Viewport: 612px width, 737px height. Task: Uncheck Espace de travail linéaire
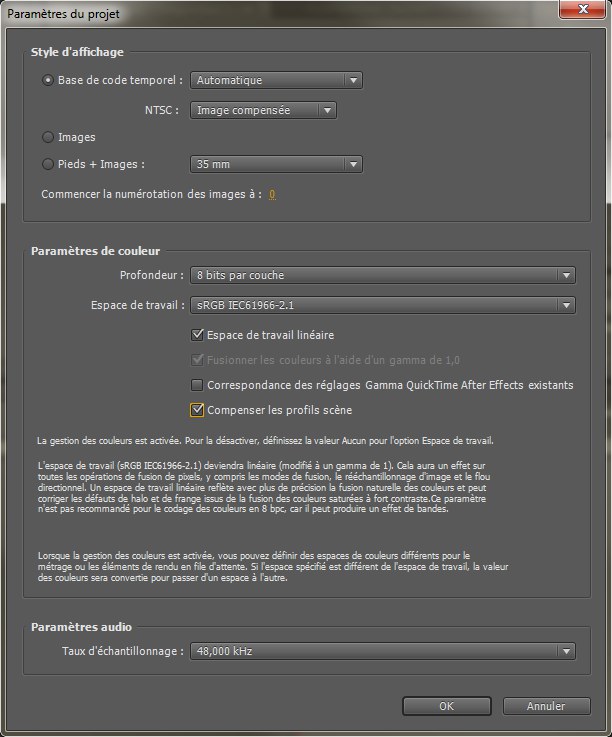197,335
